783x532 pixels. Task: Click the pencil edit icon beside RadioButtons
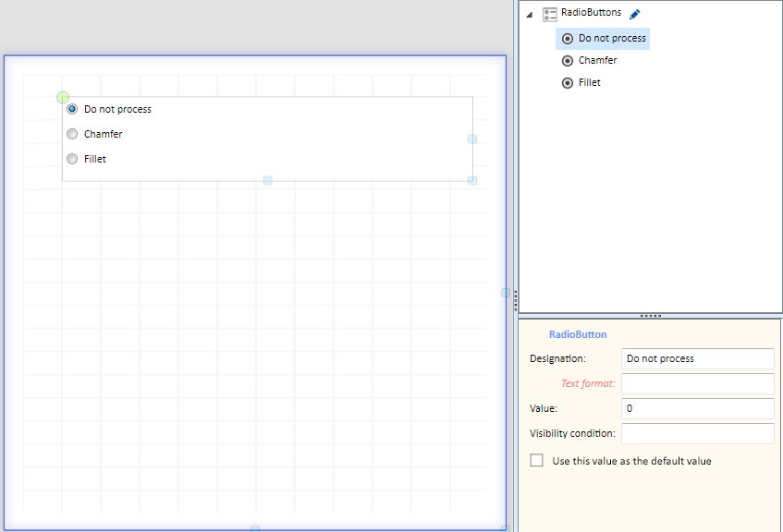click(x=635, y=14)
